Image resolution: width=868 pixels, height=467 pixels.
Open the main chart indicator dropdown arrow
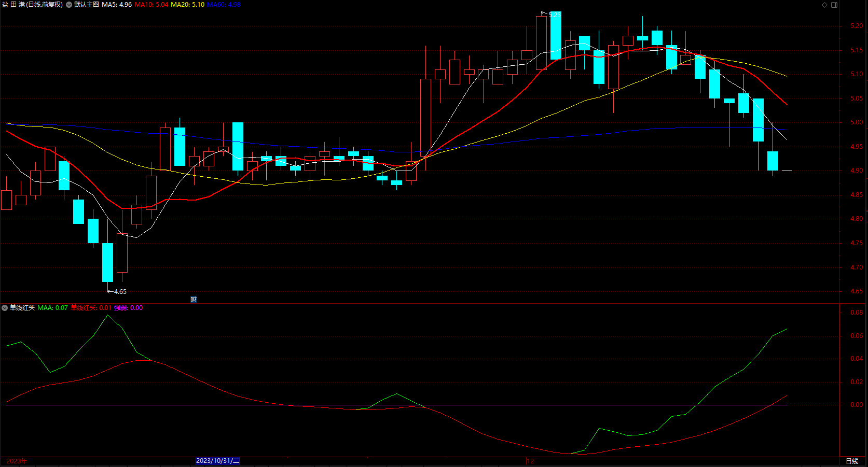point(69,5)
